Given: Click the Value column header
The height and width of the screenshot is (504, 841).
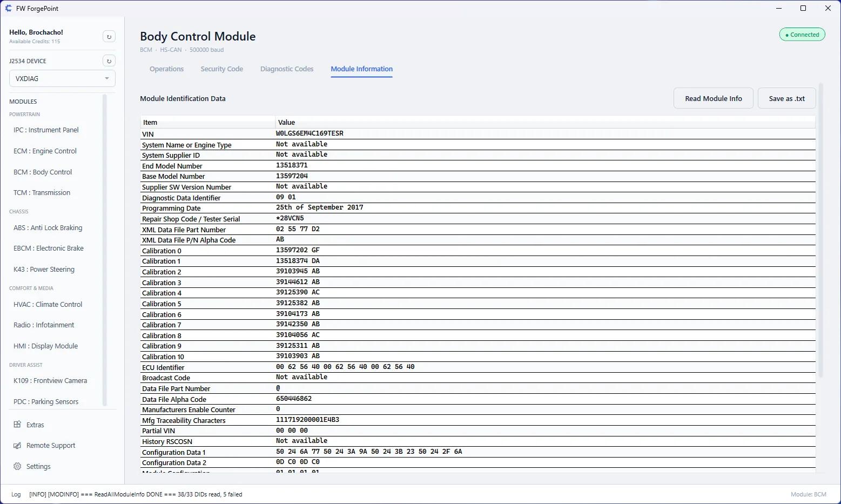Looking at the screenshot, I should point(545,123).
